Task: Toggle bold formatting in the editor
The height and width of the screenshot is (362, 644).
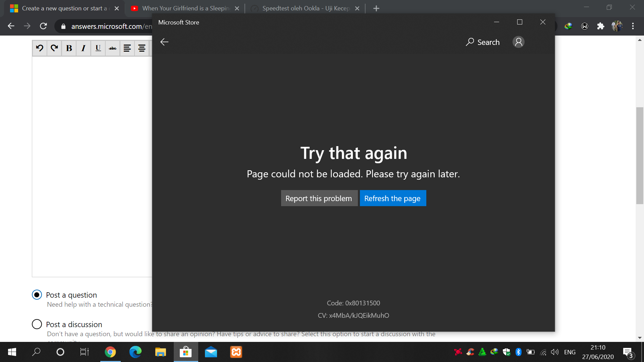Action: [x=69, y=48]
